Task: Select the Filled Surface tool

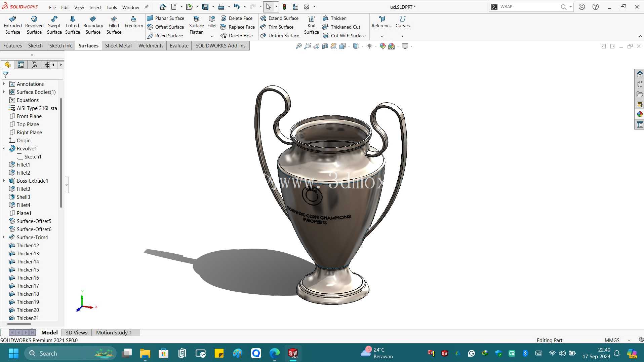Action: click(114, 25)
